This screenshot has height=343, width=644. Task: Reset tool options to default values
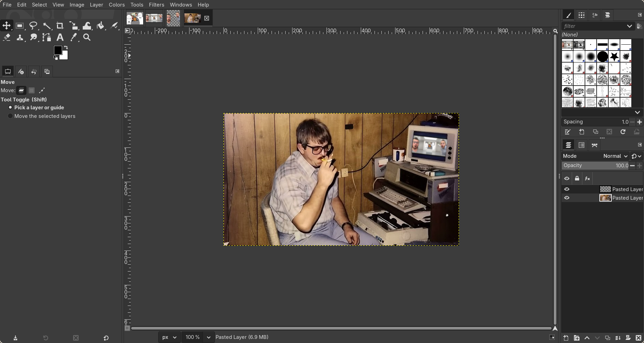[x=106, y=338]
